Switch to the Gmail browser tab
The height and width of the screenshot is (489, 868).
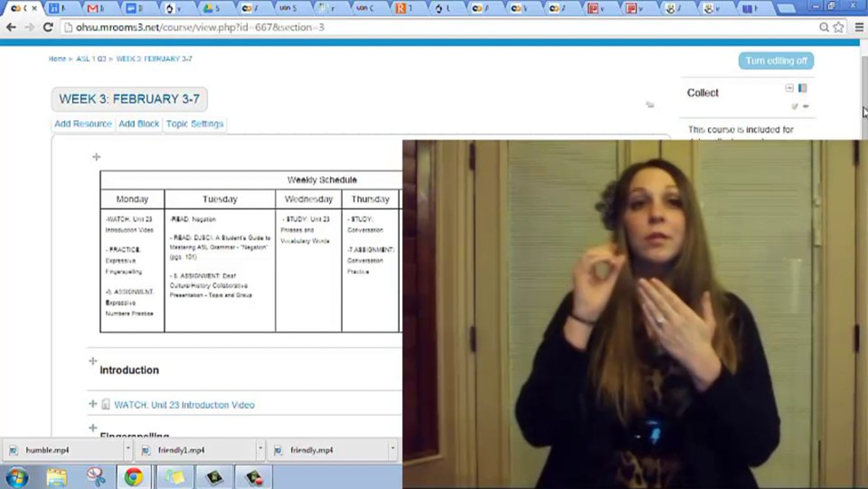[x=95, y=8]
